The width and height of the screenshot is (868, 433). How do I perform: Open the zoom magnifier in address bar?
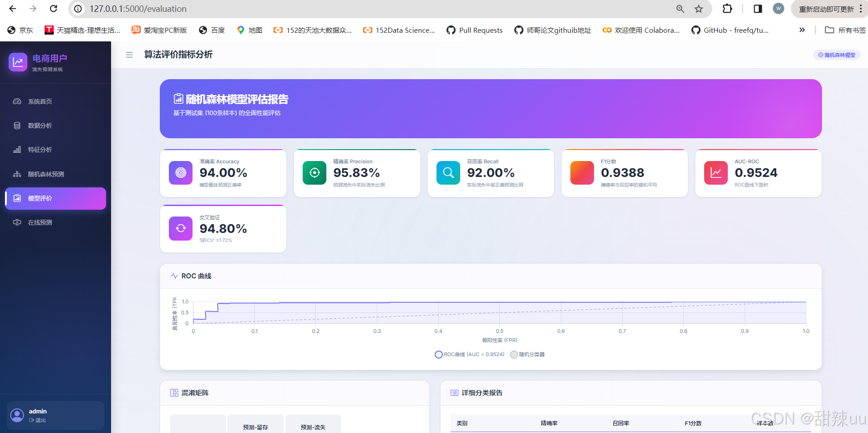click(680, 9)
